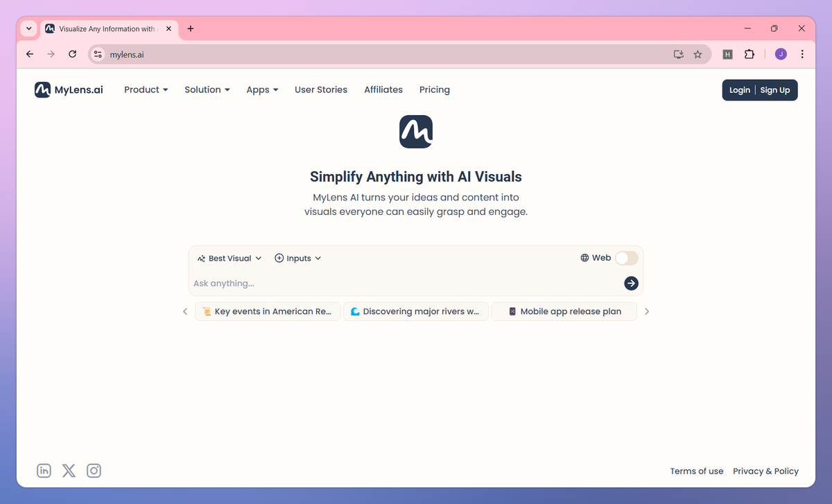Click the large MyLens logo above the headline
832x504 pixels.
(x=416, y=132)
